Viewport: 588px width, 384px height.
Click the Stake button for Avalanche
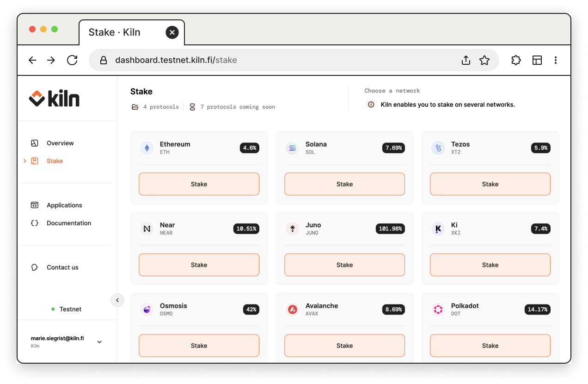point(344,346)
